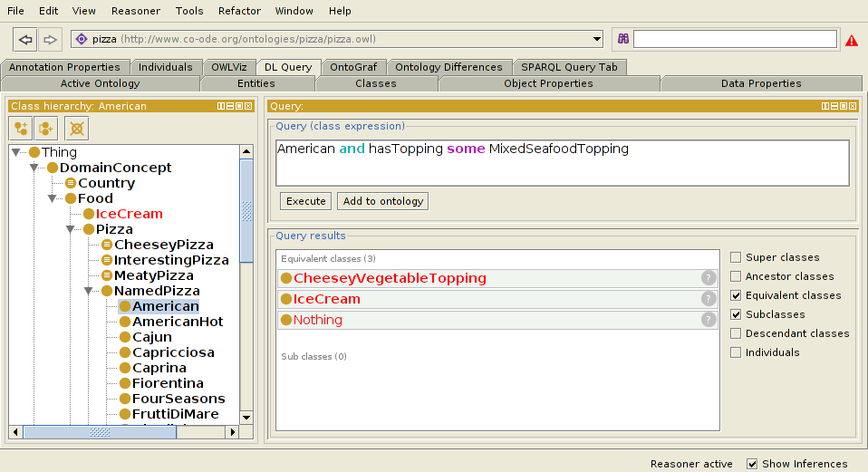868x472 pixels.
Task: Select Capricciosa in class hierarchy
Action: (x=173, y=352)
